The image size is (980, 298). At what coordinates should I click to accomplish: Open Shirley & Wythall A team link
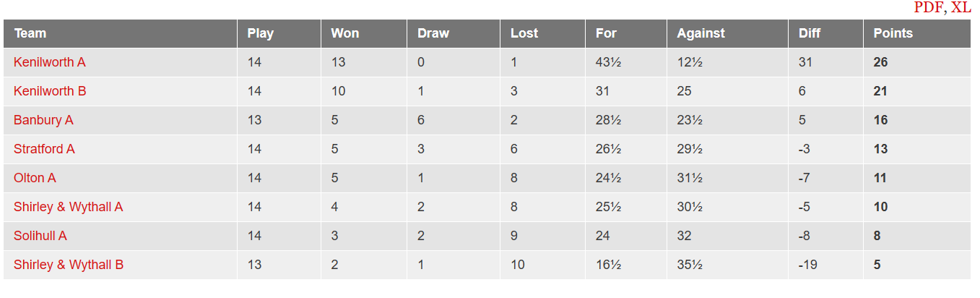(69, 207)
